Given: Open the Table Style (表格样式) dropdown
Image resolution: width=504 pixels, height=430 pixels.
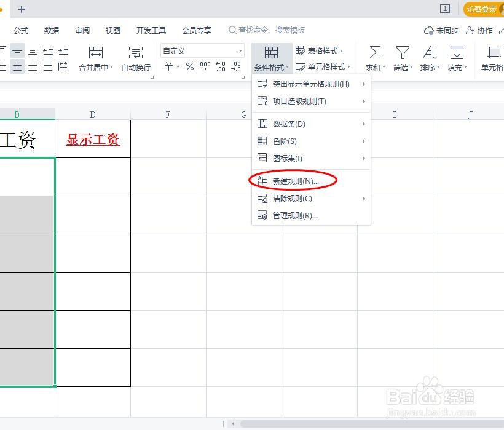Looking at the screenshot, I should 319,50.
